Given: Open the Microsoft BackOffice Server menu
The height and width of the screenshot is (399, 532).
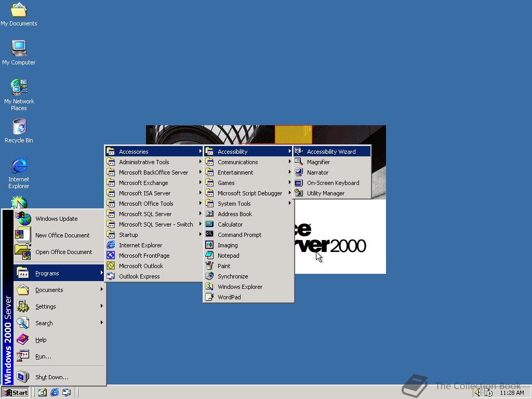Looking at the screenshot, I should pyautogui.click(x=154, y=172).
